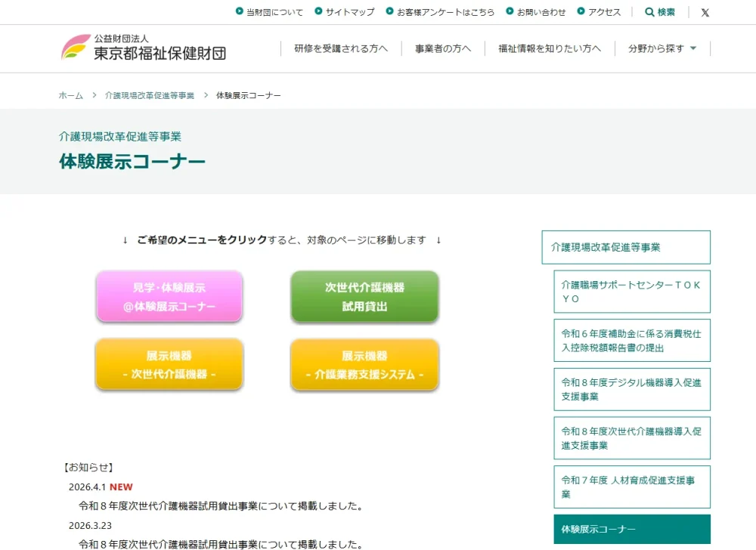Click bullet icon beside サイトマップ
This screenshot has width=756, height=550.
318,11
